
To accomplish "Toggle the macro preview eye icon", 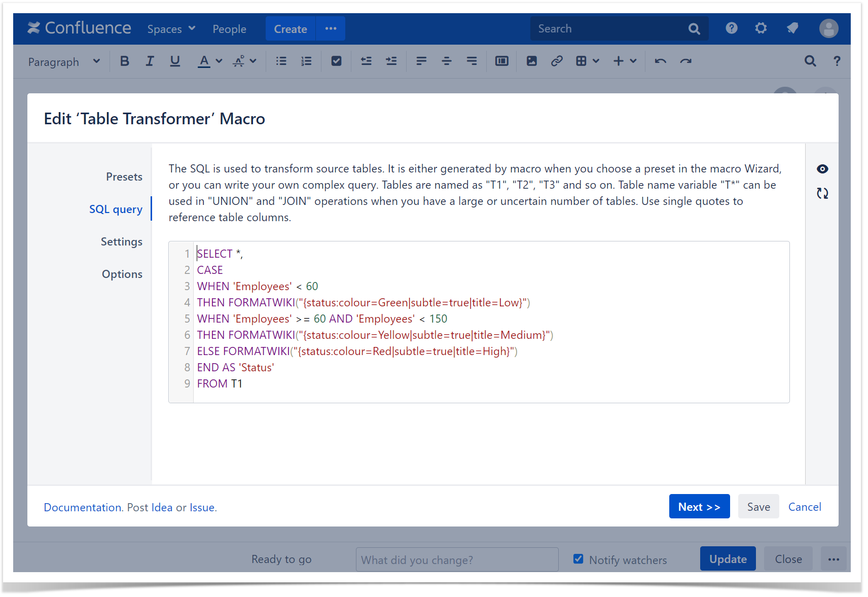I will tap(822, 169).
